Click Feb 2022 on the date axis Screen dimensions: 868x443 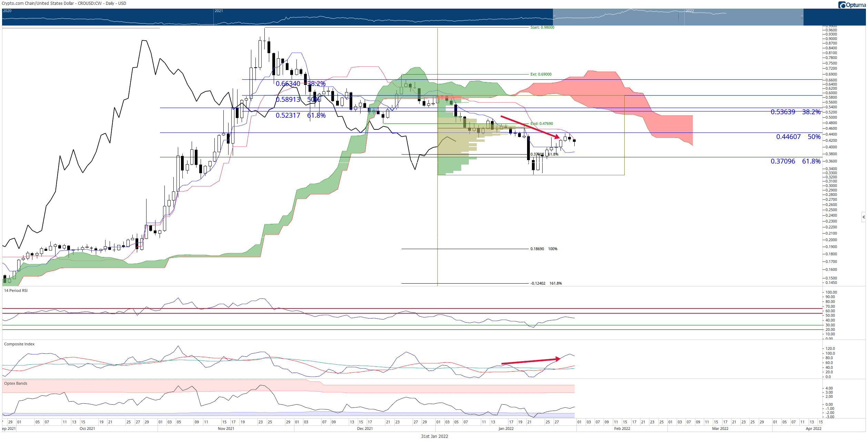[x=622, y=429]
